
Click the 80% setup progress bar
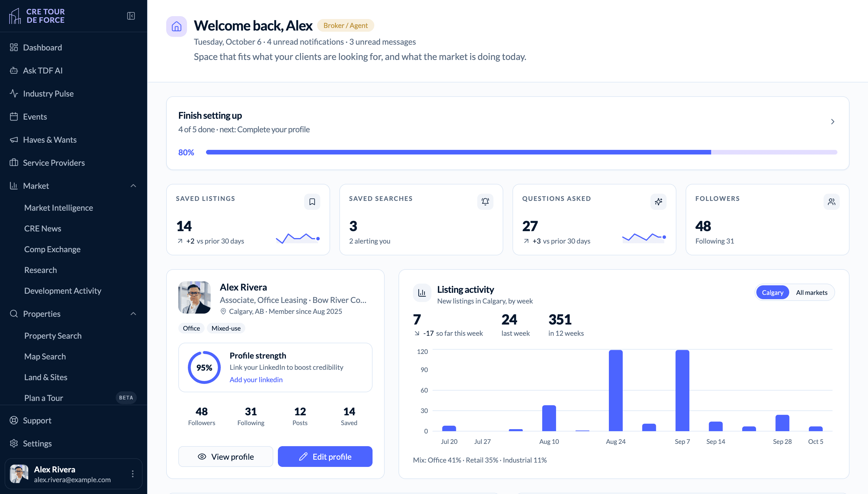521,152
